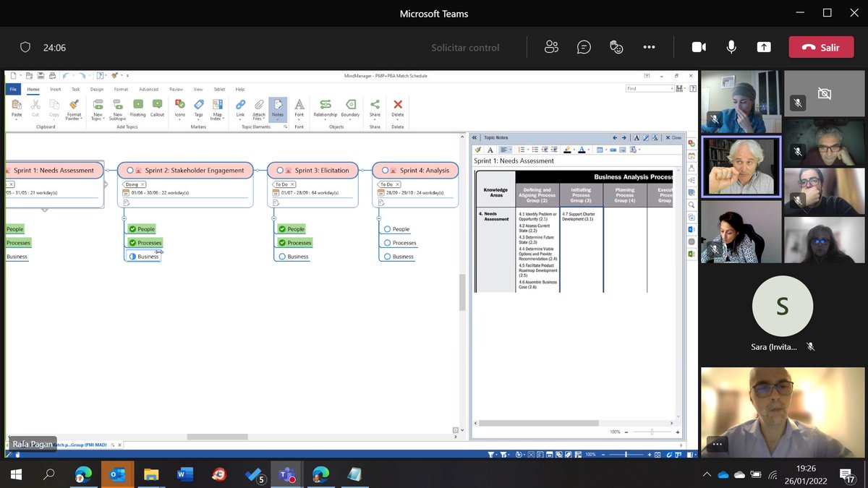Click the red Delete X icon
Image resolution: width=868 pixels, height=488 pixels.
coord(397,105)
